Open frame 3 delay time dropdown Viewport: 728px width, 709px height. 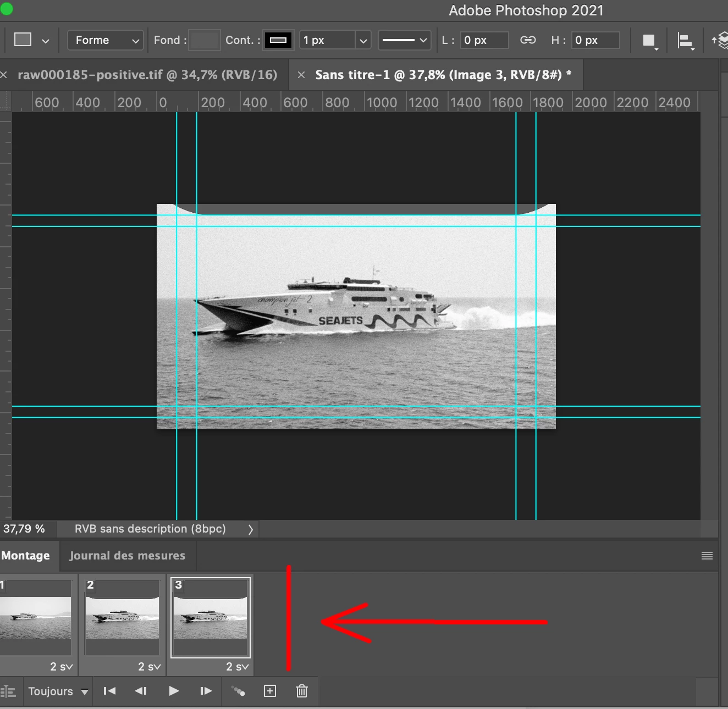click(x=237, y=667)
